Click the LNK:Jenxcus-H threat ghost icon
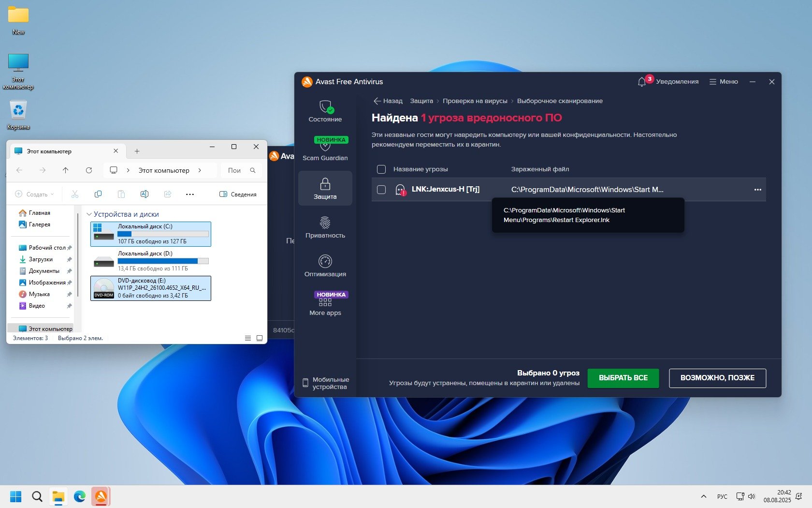Screen dimensions: 812x508 (x=400, y=190)
